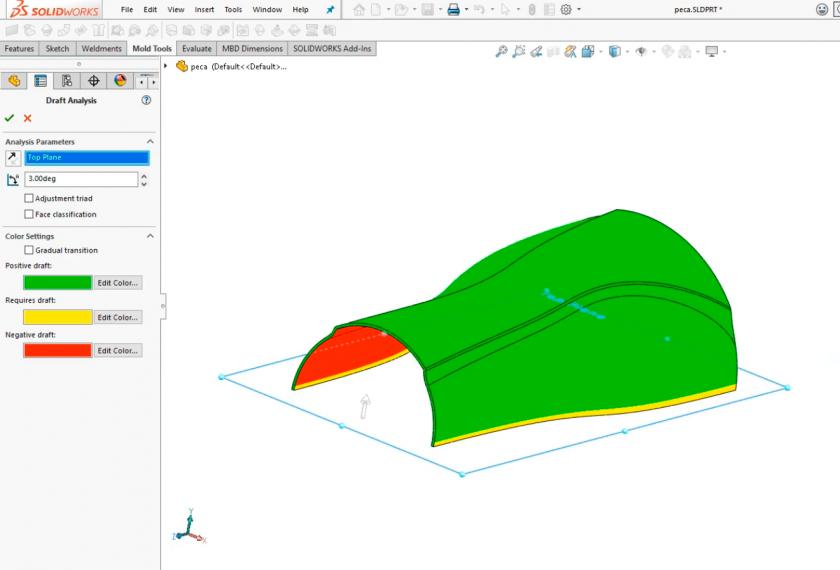Enable the Face classification checkbox
Viewport: 840px width, 570px height.
coord(29,214)
